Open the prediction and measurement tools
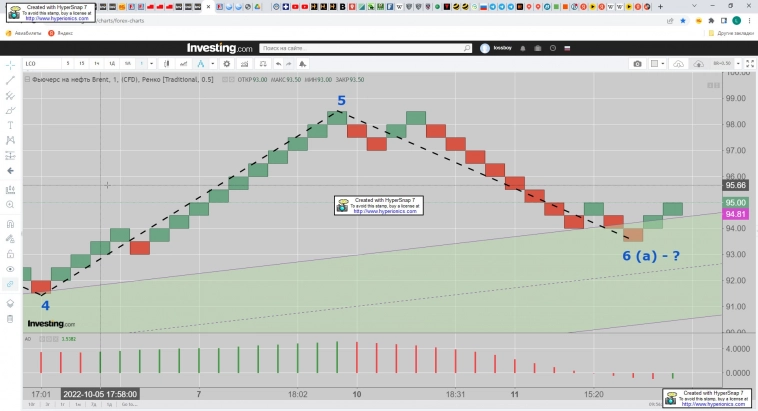Screen dimensions: 758x411 (x=10, y=155)
